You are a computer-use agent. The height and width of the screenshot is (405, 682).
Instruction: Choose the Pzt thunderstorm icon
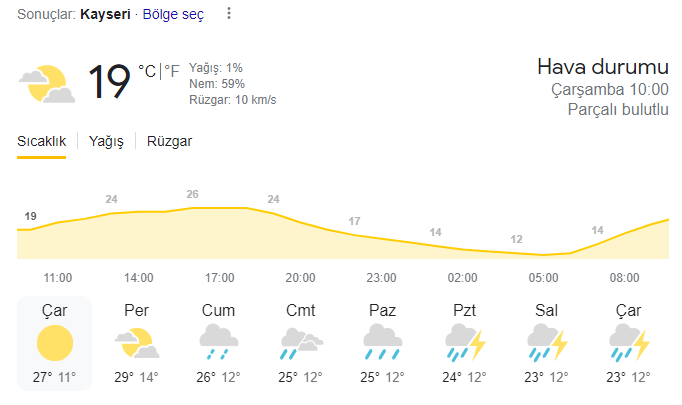tap(465, 343)
